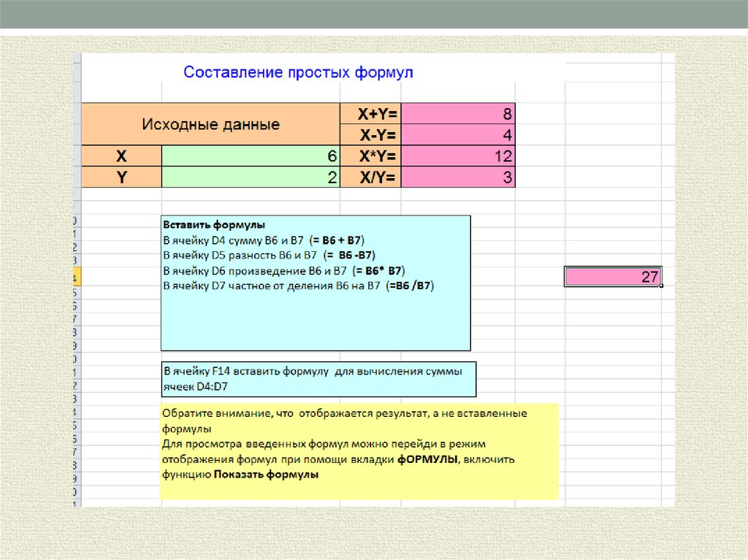The height and width of the screenshot is (560, 748).
Task: Click the orange 'Y' label cell
Action: coord(121,177)
